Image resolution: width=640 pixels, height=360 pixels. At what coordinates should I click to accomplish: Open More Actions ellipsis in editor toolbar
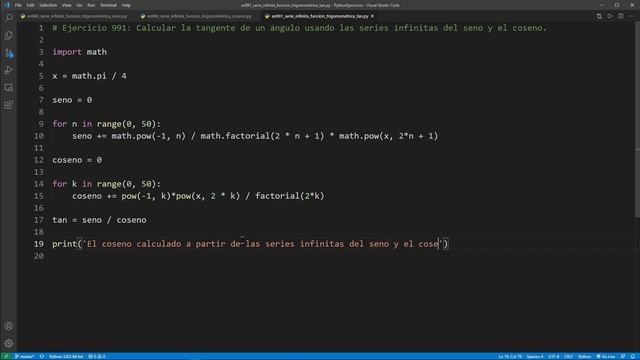pyautogui.click(x=631, y=16)
